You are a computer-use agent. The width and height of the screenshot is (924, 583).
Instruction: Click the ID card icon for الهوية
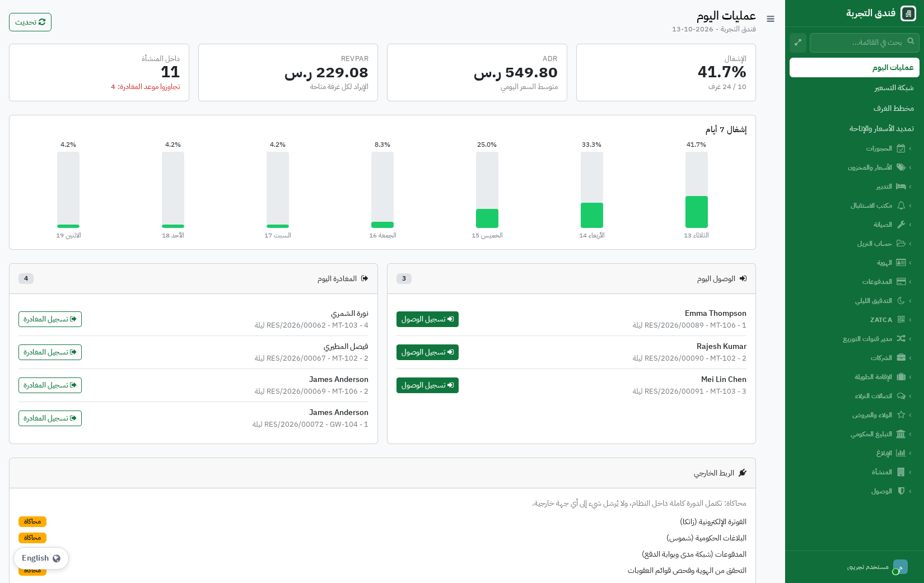pos(901,263)
